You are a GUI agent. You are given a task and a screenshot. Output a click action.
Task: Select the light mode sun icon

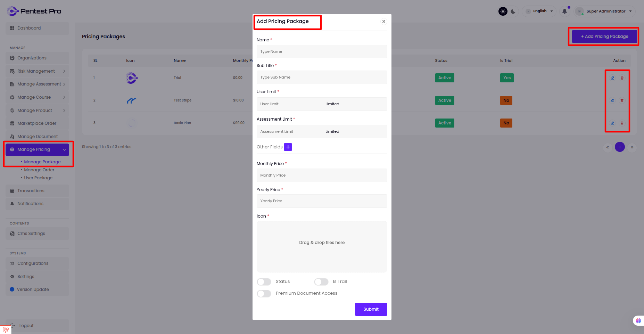(503, 11)
